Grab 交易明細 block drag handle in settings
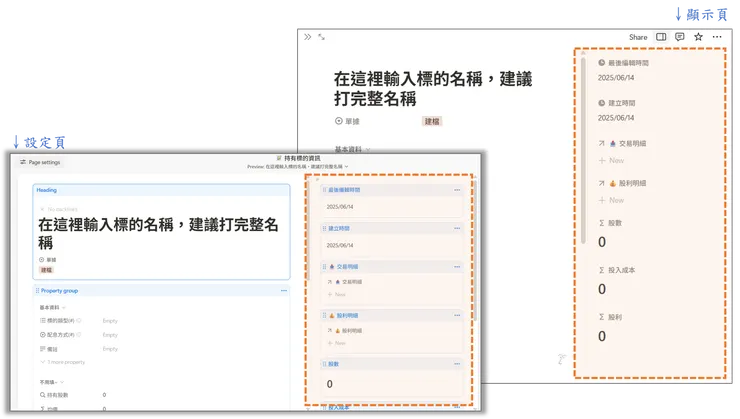This screenshot has width=740, height=419. 324,267
